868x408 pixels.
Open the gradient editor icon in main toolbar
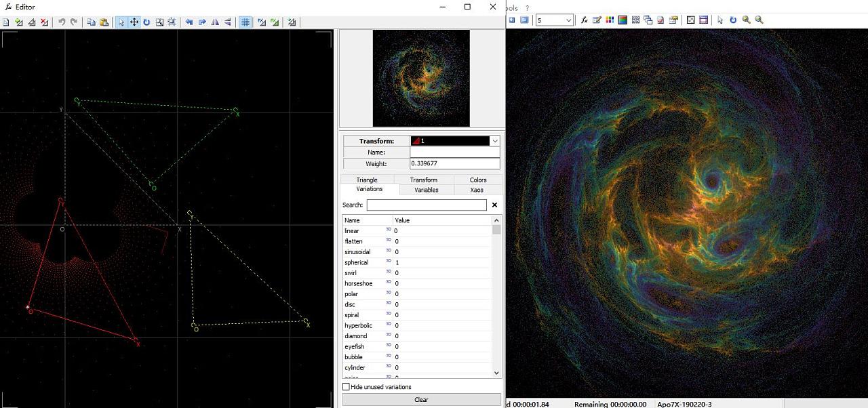click(x=622, y=20)
